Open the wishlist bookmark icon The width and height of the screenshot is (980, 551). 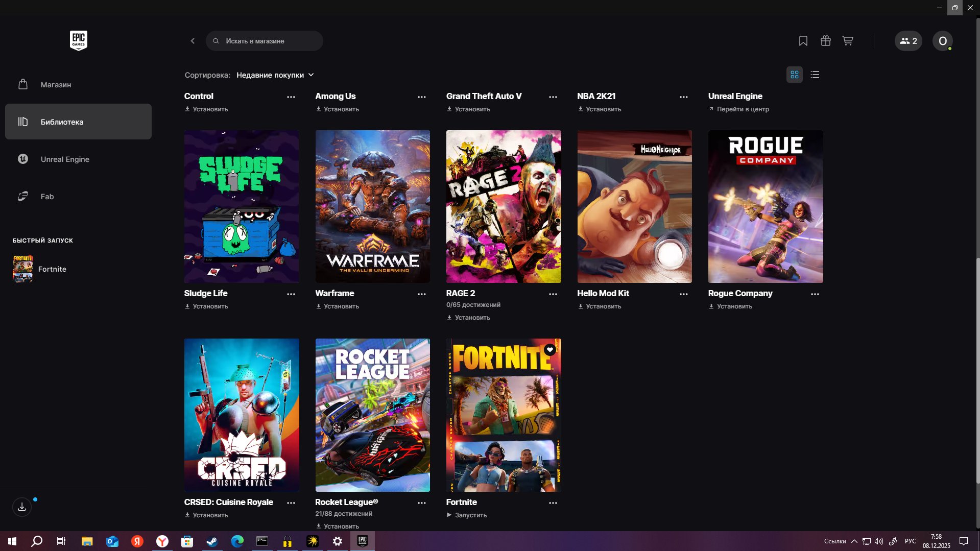(x=803, y=41)
